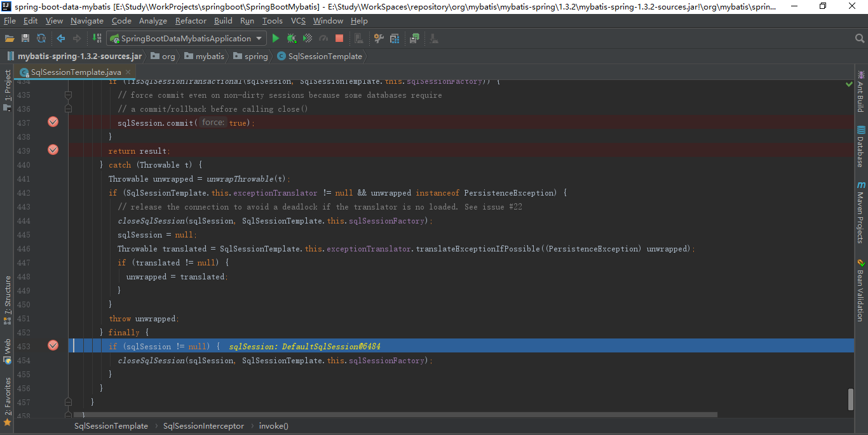Click the Build Project icon

point(97,39)
